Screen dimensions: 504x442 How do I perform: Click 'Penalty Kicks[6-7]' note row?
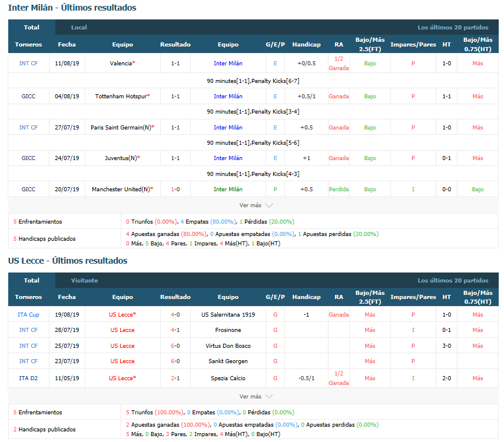253,81
